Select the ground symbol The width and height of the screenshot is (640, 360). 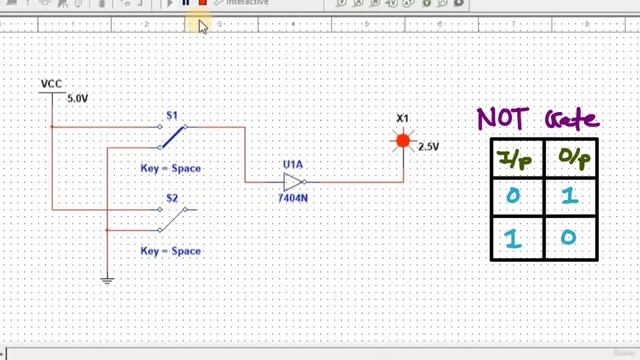[x=107, y=281]
